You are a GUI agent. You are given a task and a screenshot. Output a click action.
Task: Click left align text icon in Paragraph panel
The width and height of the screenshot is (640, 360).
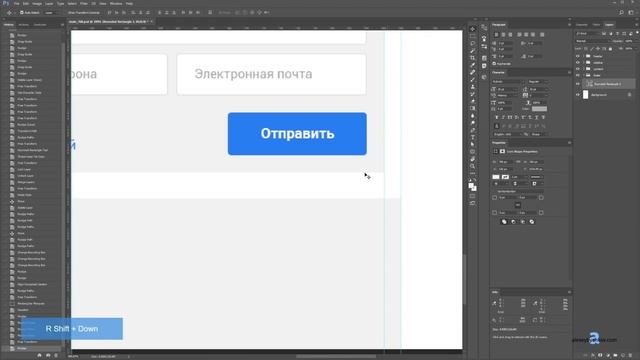(496, 35)
